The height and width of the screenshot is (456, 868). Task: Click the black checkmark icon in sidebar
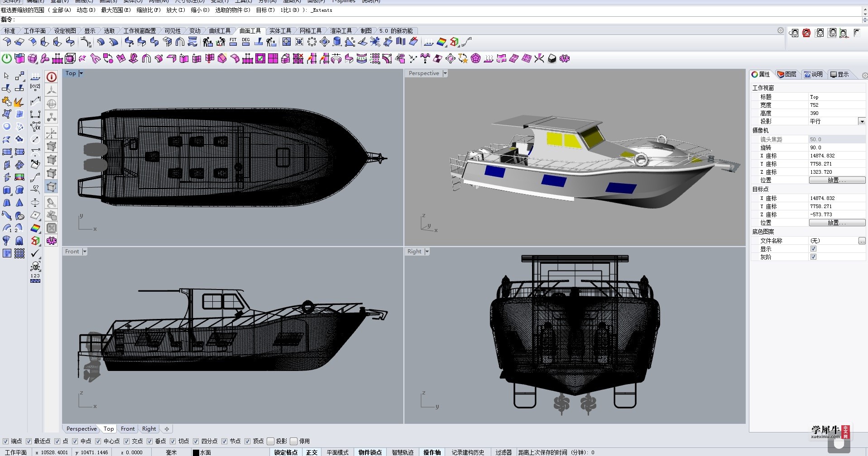click(x=35, y=253)
